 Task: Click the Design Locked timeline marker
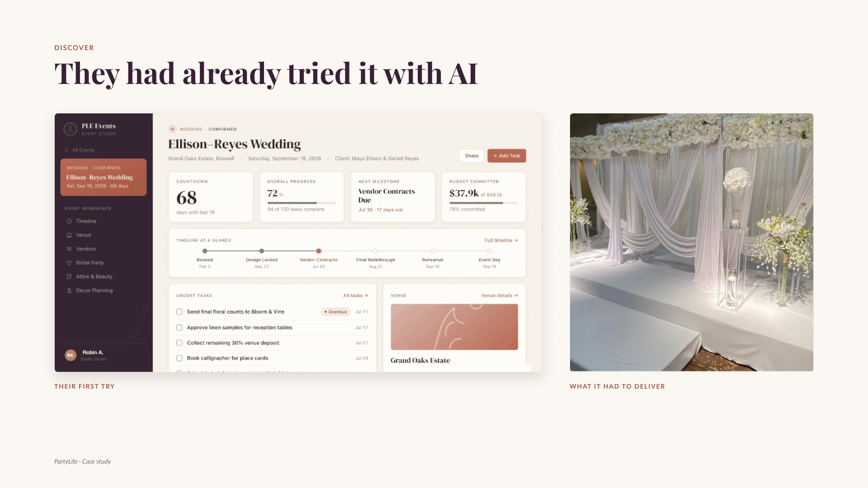coord(262,251)
